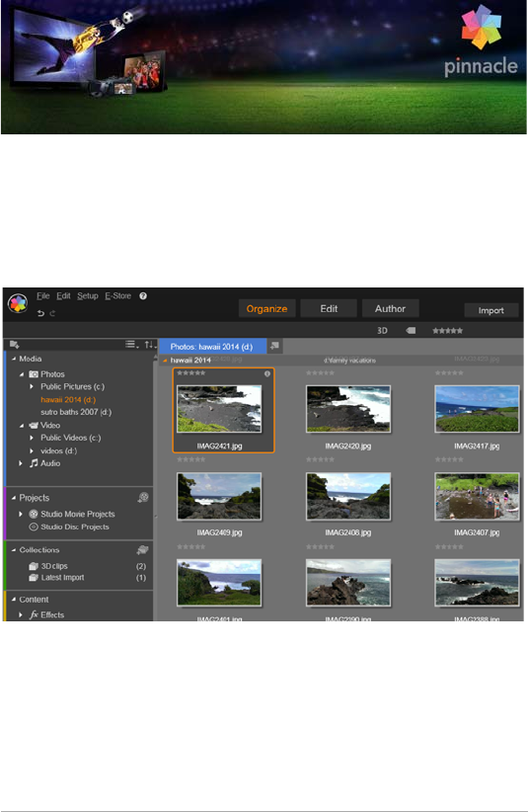Expand Public Pictures (c:) folder
This screenshot has height=812, width=528.
[x=32, y=386]
